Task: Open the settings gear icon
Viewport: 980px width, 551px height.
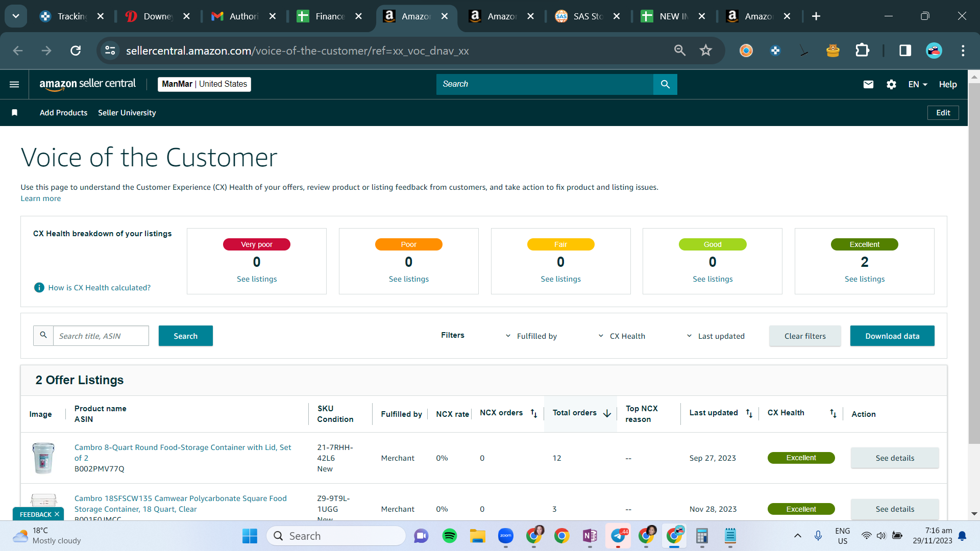Action: pyautogui.click(x=891, y=84)
